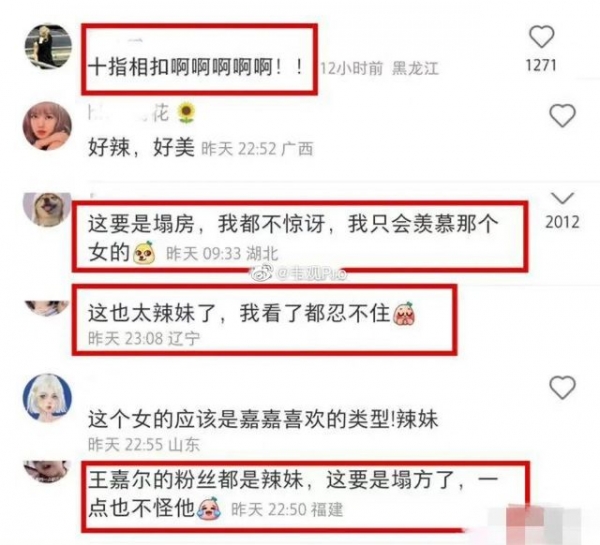Open the Weibo watermark logo

pyautogui.click(x=261, y=273)
